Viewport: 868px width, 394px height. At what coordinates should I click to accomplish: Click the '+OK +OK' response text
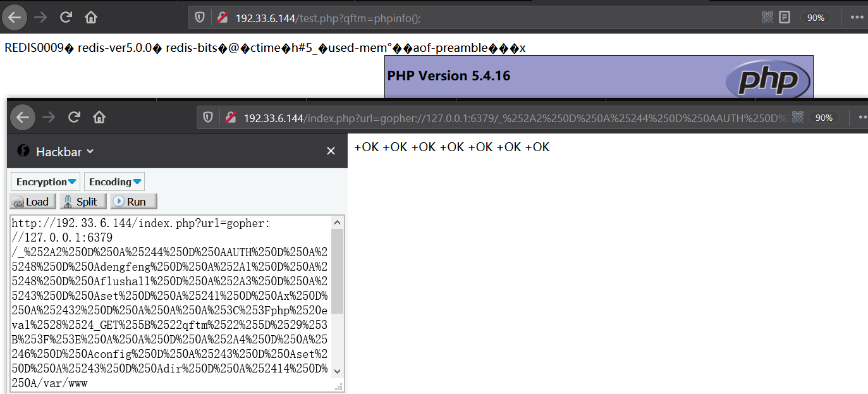tap(452, 147)
